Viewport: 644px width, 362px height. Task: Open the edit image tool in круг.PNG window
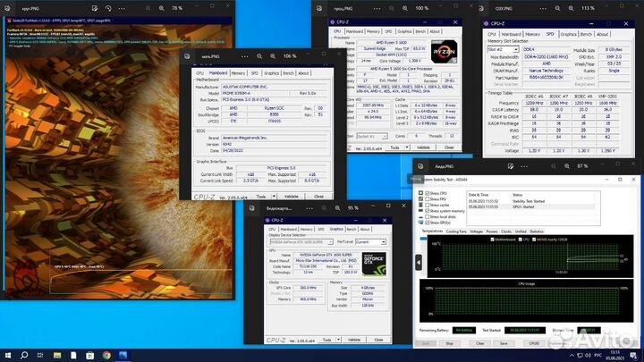pos(95,8)
